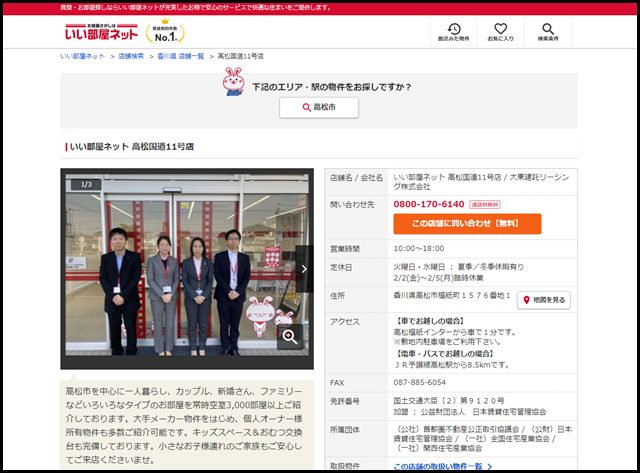Open the search conditions magnifier icon
This screenshot has height=473, width=640.
pos(548,32)
